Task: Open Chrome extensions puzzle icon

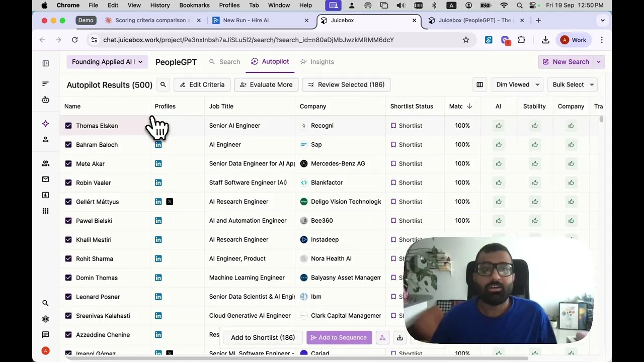Action: click(521, 40)
